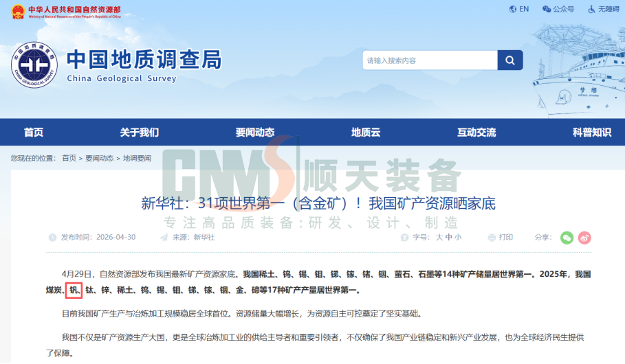Screen dimensions: 625x364
Task: Click the 发布时间：2026-04-30 date text
Action: [x=98, y=238]
